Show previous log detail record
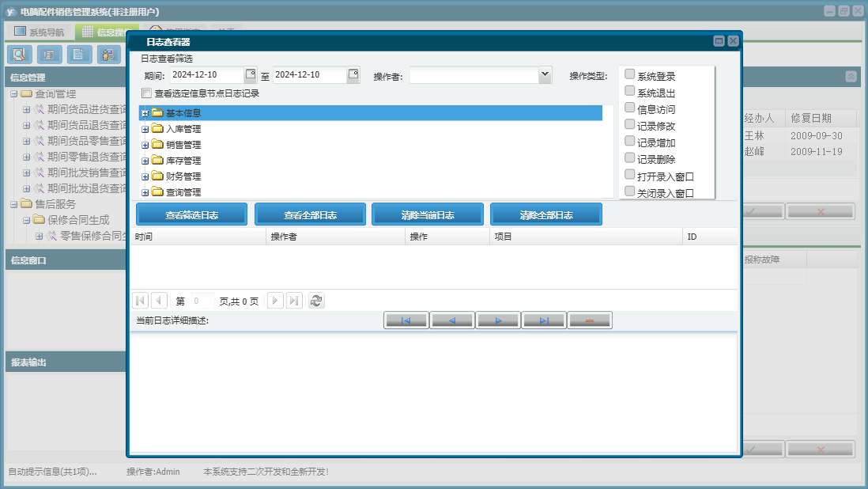868x489 pixels. [x=451, y=320]
